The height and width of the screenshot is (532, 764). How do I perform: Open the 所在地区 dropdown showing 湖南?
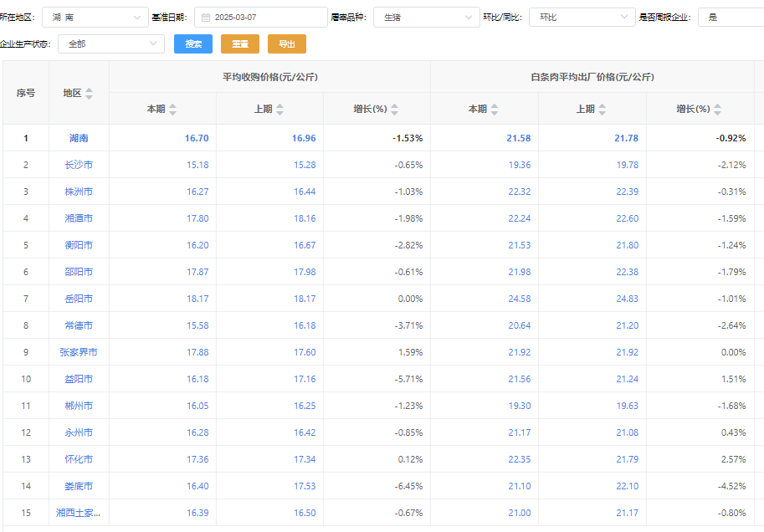coord(95,17)
